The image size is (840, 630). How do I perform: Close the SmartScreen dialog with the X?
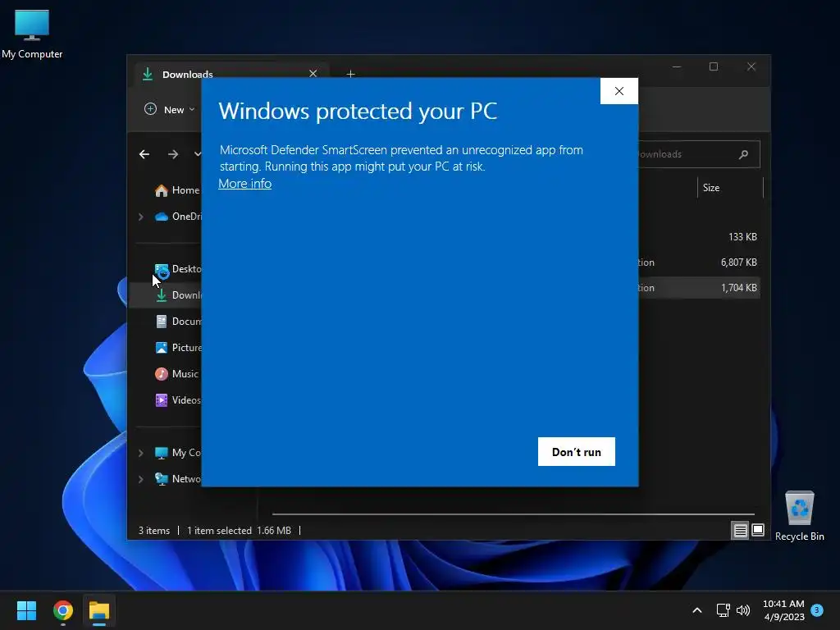click(619, 91)
